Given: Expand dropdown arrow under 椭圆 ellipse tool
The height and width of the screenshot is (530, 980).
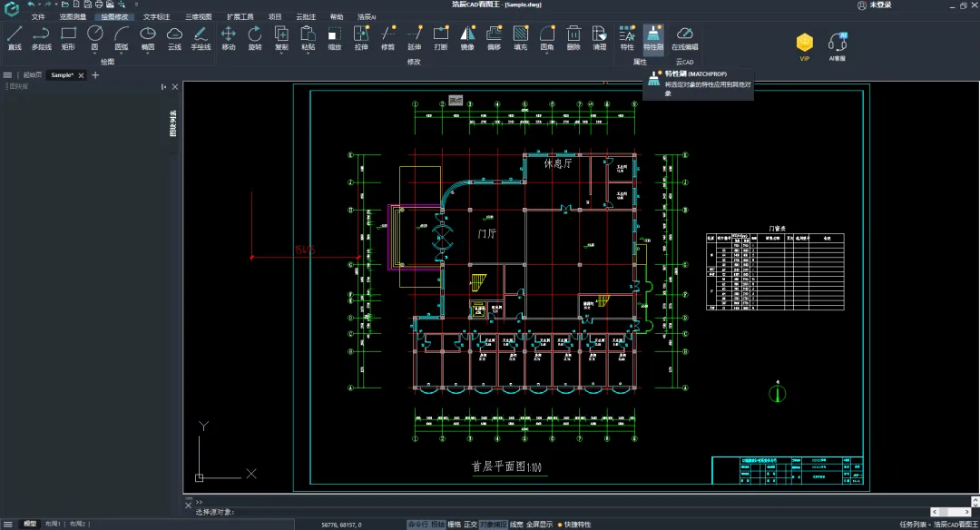Looking at the screenshot, I should click(x=148, y=54).
